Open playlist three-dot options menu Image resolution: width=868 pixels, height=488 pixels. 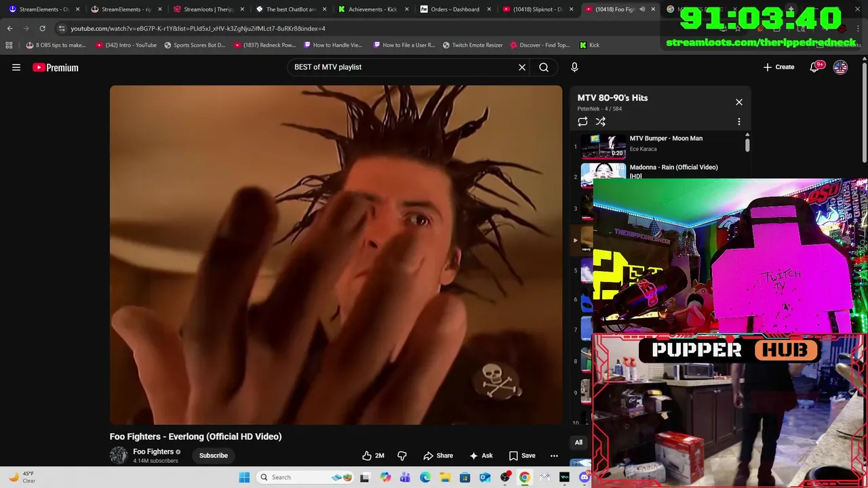click(x=739, y=122)
